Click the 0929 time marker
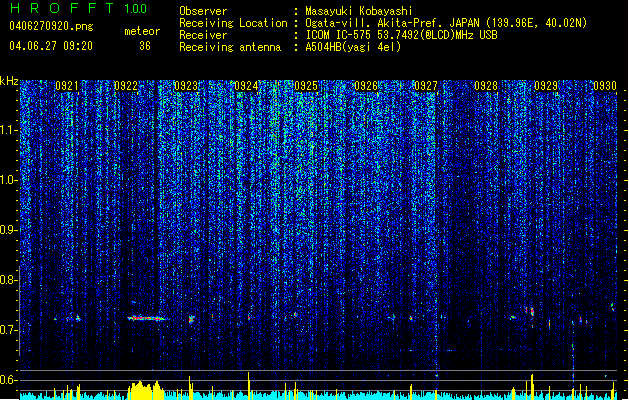Screen dimensions: 629x400 point(546,86)
